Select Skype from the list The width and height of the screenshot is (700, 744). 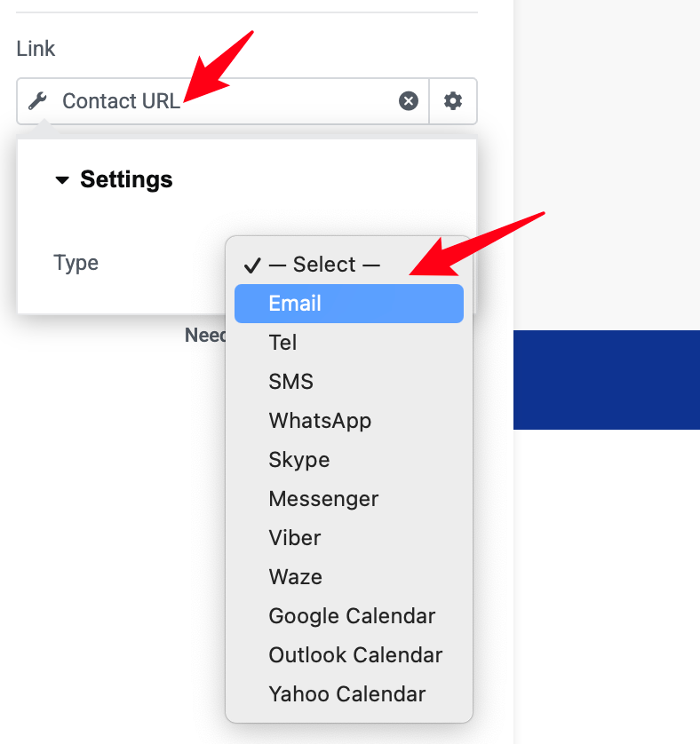point(349,460)
